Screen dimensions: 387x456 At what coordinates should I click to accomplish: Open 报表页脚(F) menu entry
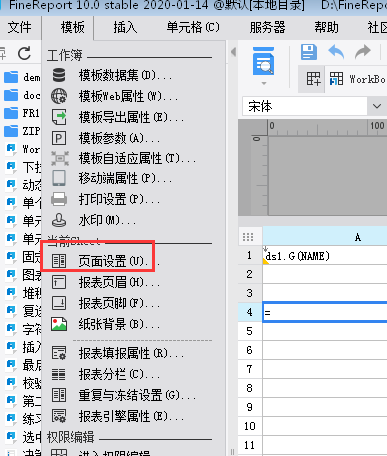click(x=119, y=303)
